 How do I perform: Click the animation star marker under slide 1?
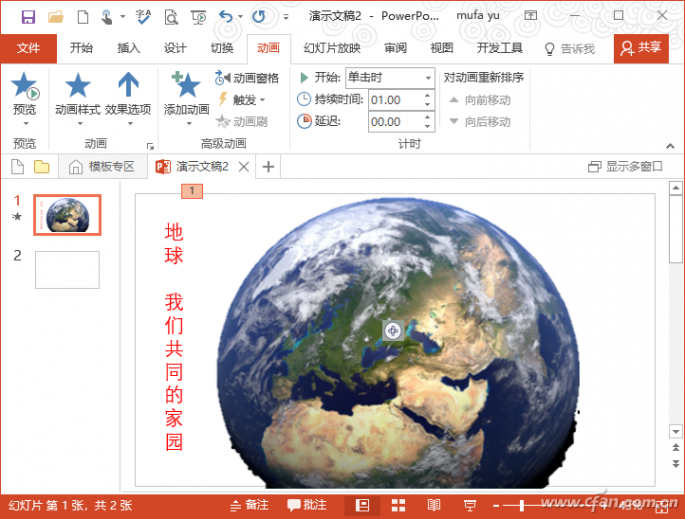point(17,216)
